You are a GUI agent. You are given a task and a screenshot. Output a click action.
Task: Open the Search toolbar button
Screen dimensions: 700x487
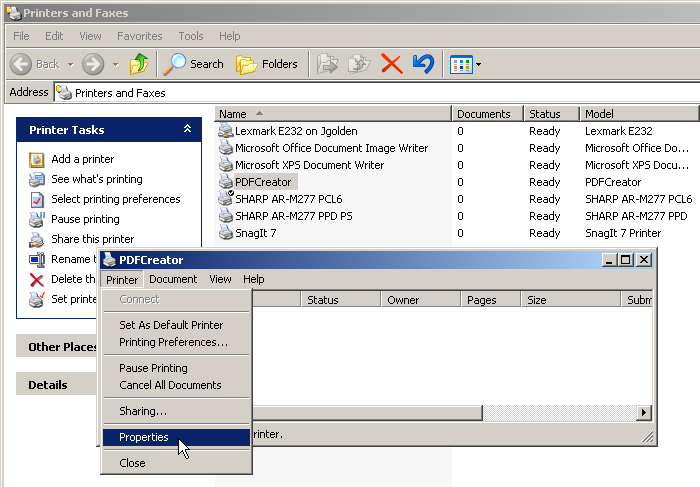(194, 64)
